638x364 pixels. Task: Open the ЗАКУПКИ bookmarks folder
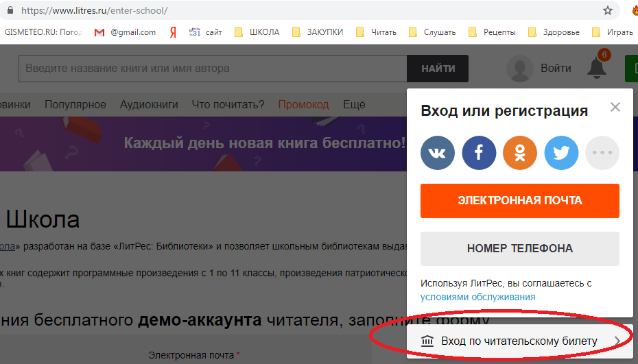click(318, 32)
